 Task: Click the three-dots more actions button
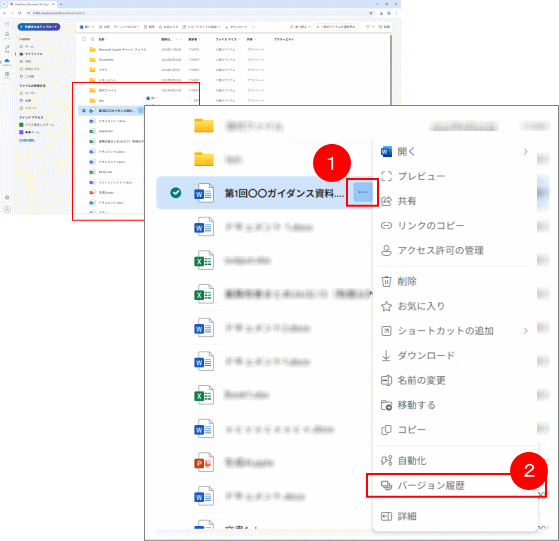(363, 192)
